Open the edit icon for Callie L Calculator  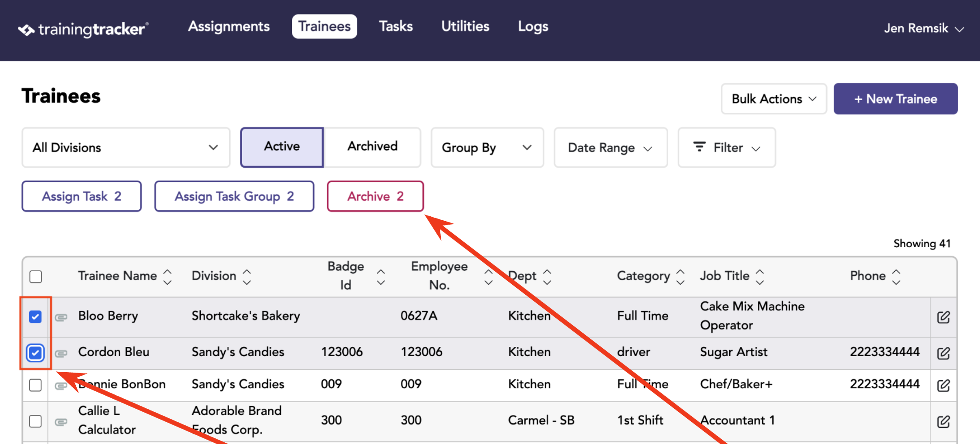click(x=943, y=421)
